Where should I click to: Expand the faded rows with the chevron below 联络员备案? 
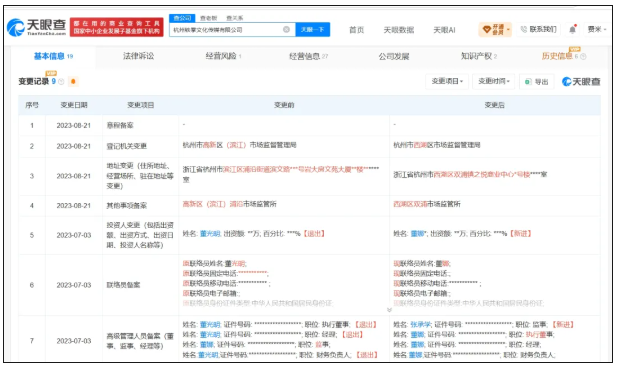point(389,310)
